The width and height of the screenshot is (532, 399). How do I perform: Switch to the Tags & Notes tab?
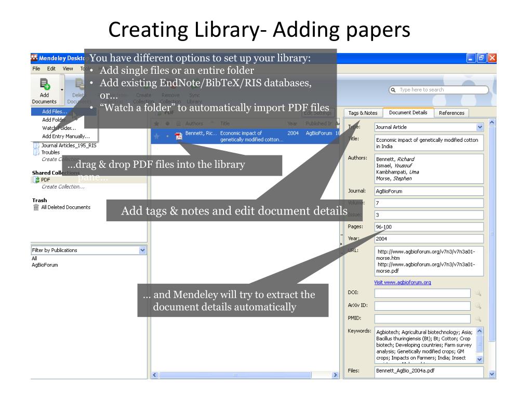[x=363, y=113]
